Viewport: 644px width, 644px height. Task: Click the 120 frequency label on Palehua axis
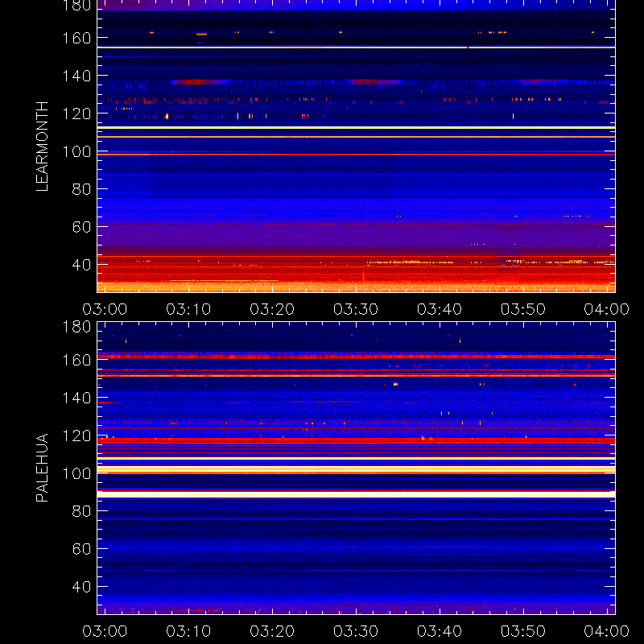tap(76, 436)
